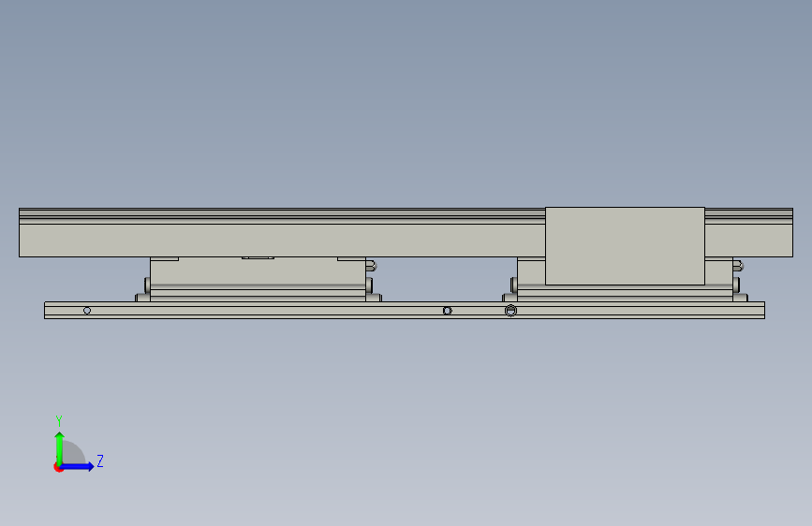This screenshot has height=526, width=812.
Task: Pick the middle hole on the base rail
Action: (x=448, y=311)
